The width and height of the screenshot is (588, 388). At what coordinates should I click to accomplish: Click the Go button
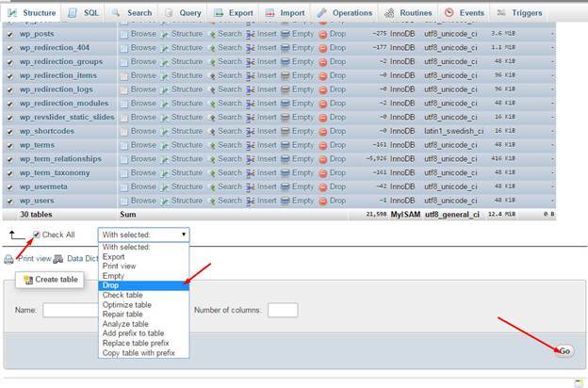(564, 351)
